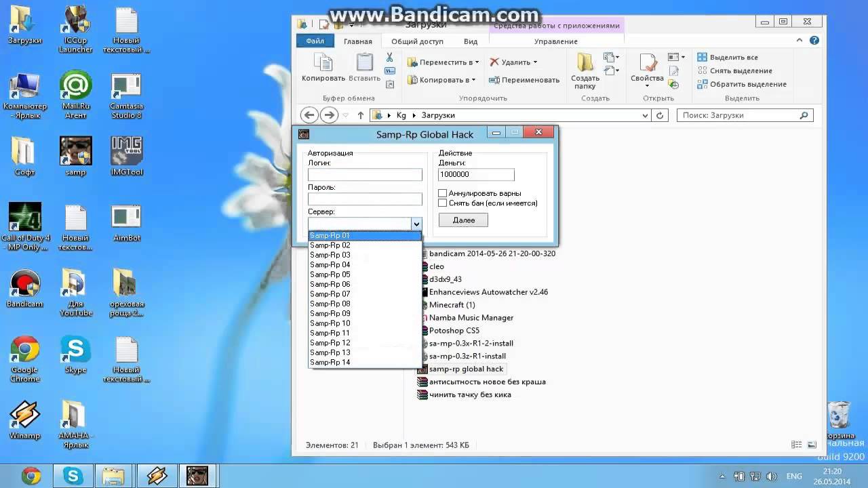Image resolution: width=868 pixels, height=488 pixels.
Task: Select the Namba Music Manager file
Action: [467, 317]
